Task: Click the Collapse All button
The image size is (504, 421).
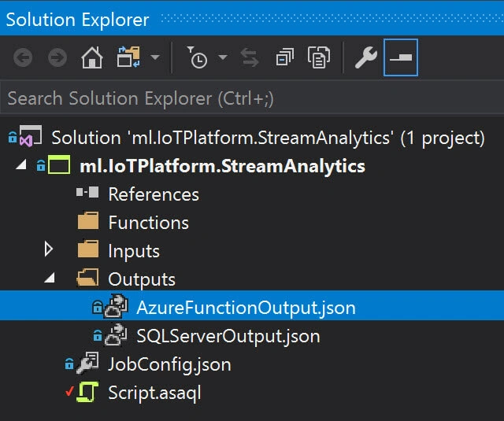Action: point(285,57)
